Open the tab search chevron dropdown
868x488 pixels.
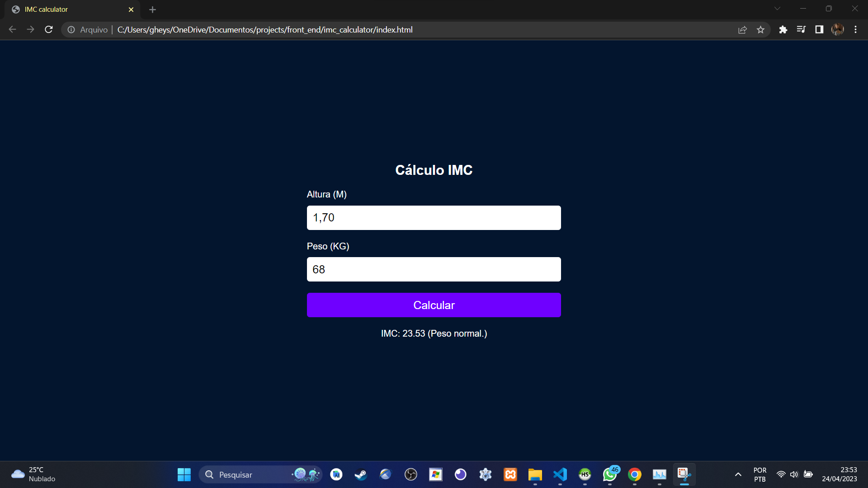(x=777, y=9)
